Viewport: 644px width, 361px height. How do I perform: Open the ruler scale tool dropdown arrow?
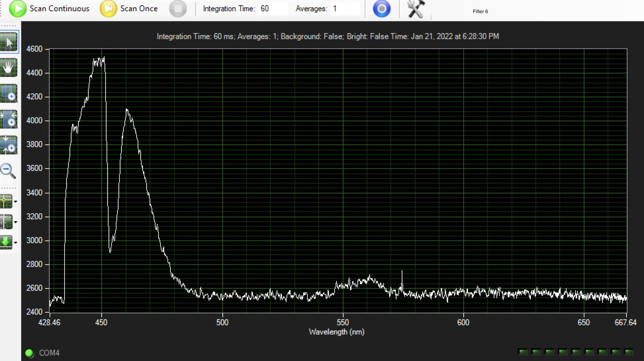tap(16, 222)
